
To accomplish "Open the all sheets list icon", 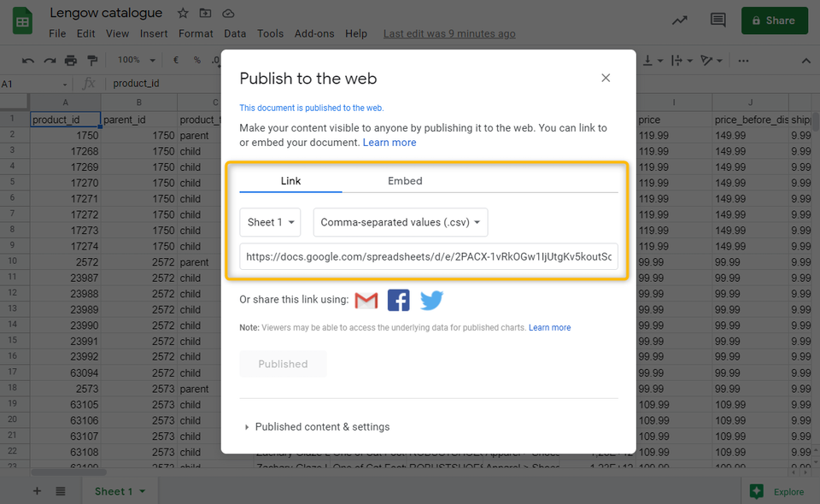I will coord(61,491).
